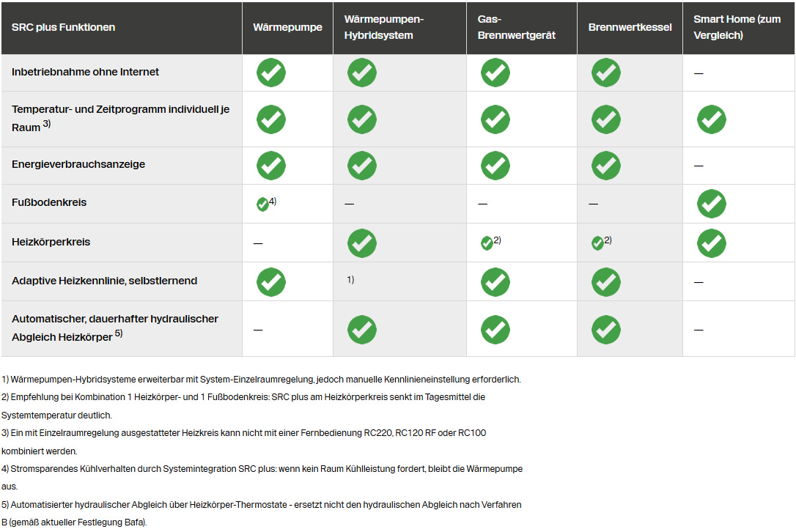Click Gas-Brennwertgerät checkmark for Inbetriebnahme ohne Internet

(x=495, y=73)
